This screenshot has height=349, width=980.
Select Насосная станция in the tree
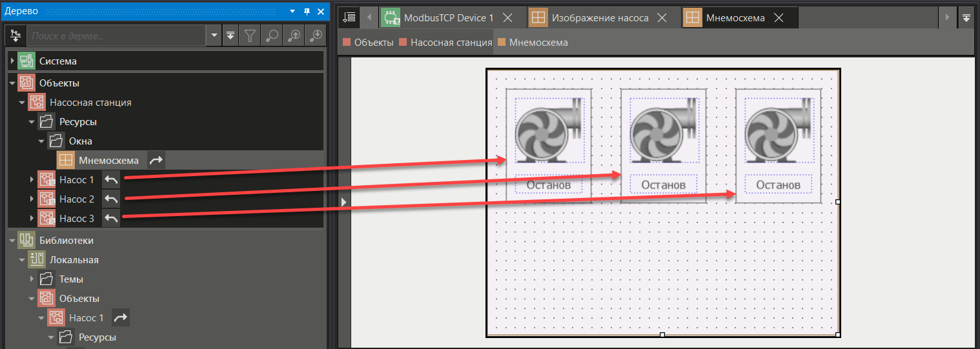pyautogui.click(x=90, y=102)
